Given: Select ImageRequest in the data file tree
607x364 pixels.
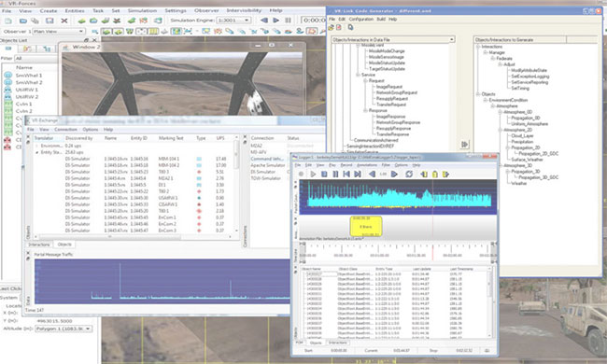Looking at the screenshot, I should tap(389, 87).
